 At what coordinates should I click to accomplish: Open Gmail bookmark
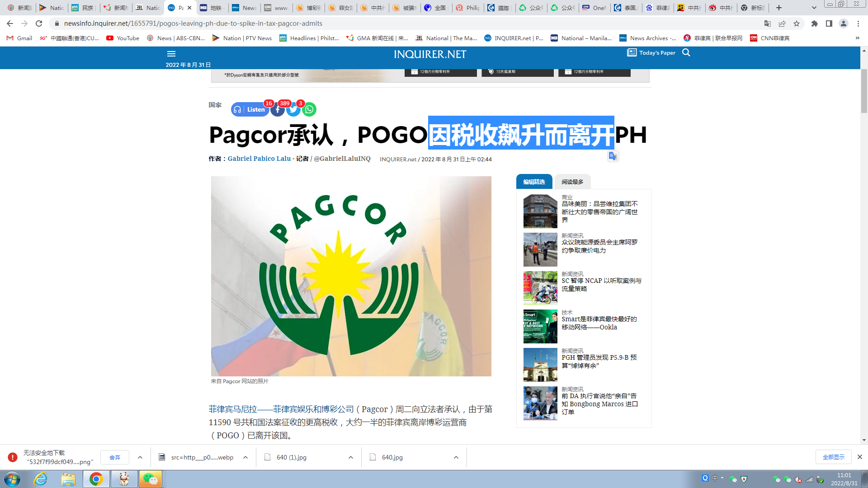[x=19, y=38]
